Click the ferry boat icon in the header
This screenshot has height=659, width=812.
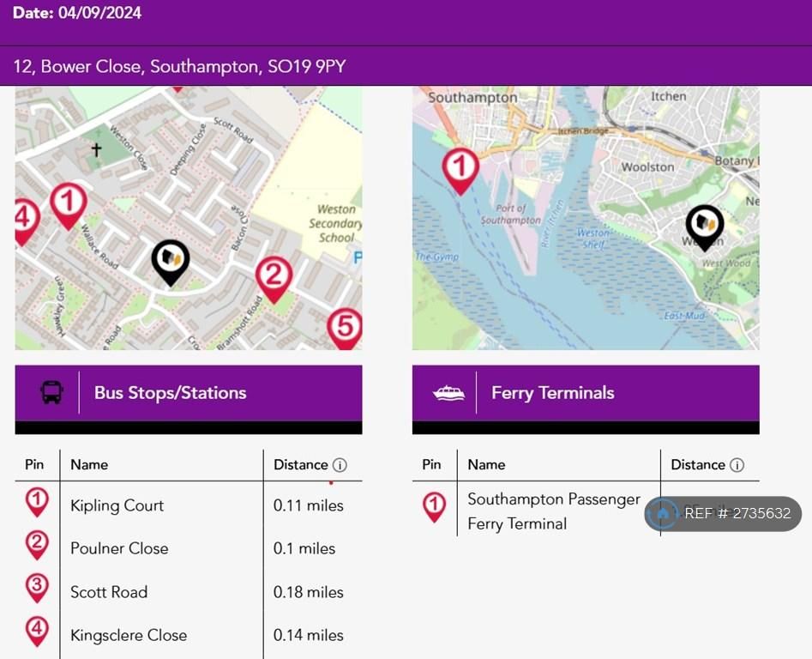tap(449, 393)
